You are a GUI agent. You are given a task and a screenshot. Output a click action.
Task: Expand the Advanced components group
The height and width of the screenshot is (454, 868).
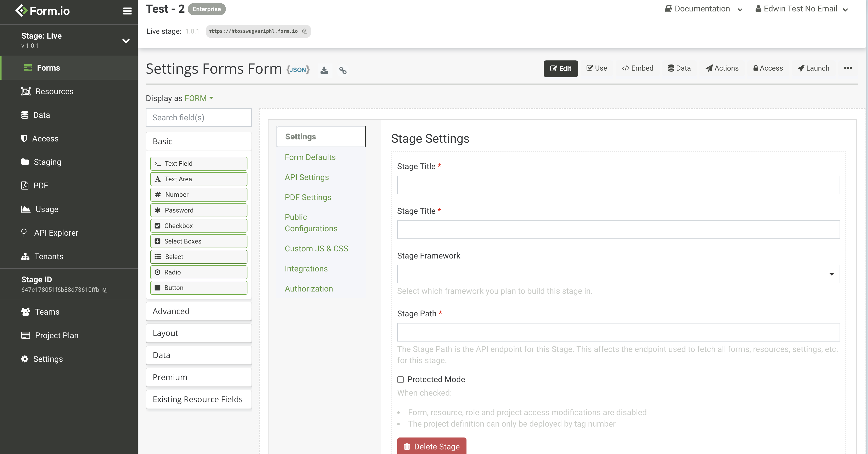pos(198,311)
